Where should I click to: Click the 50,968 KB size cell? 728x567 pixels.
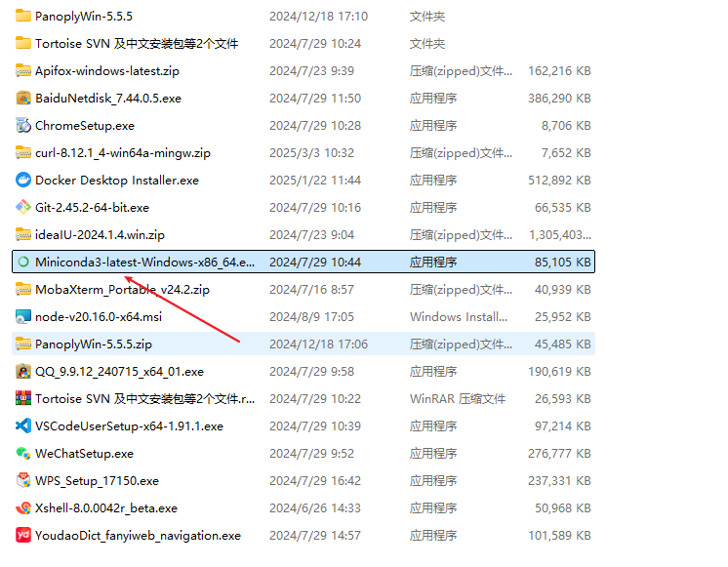563,508
